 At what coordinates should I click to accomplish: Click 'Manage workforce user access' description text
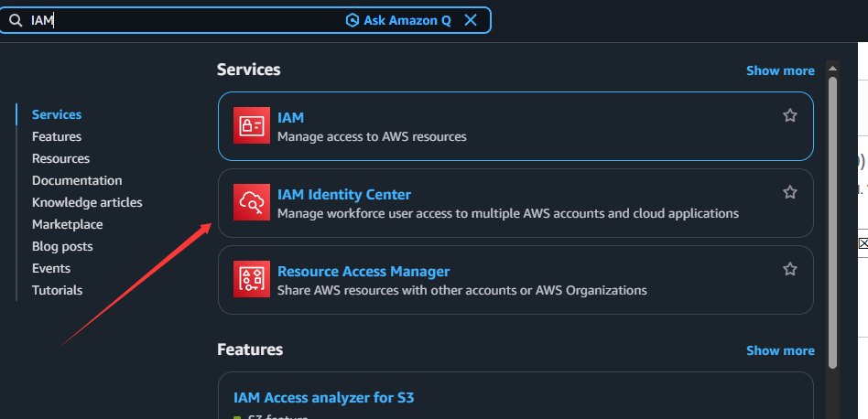pyautogui.click(x=508, y=213)
